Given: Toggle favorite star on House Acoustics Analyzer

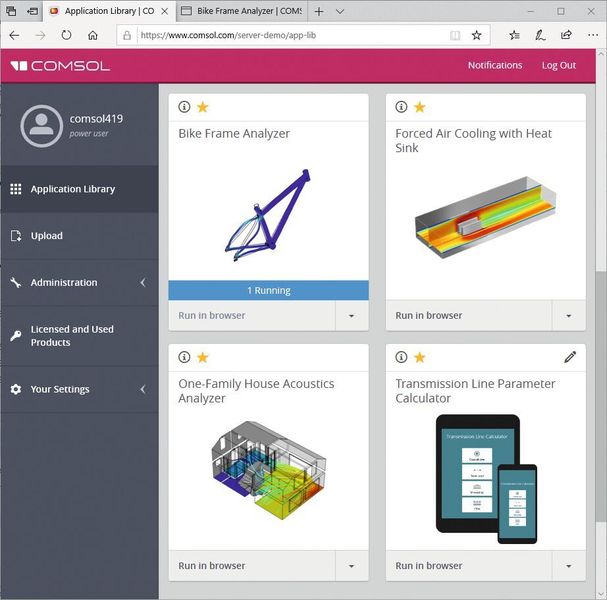Looking at the screenshot, I should click(203, 357).
